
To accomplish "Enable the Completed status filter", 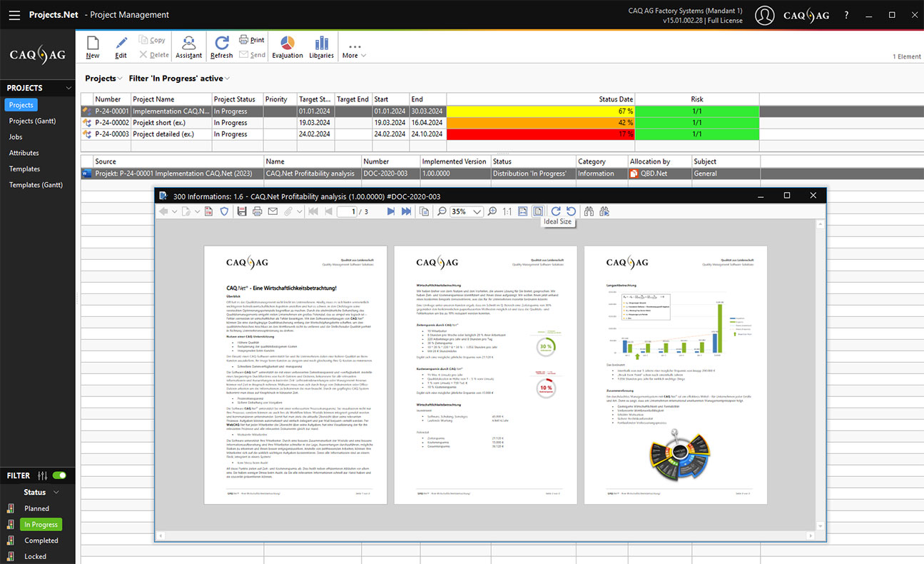I will pyautogui.click(x=41, y=540).
